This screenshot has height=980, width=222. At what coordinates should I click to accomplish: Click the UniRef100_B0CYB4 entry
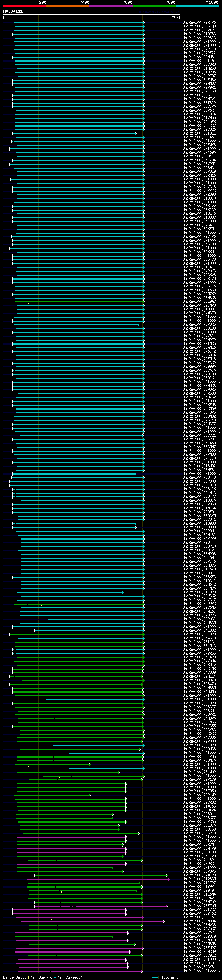click(x=199, y=967)
